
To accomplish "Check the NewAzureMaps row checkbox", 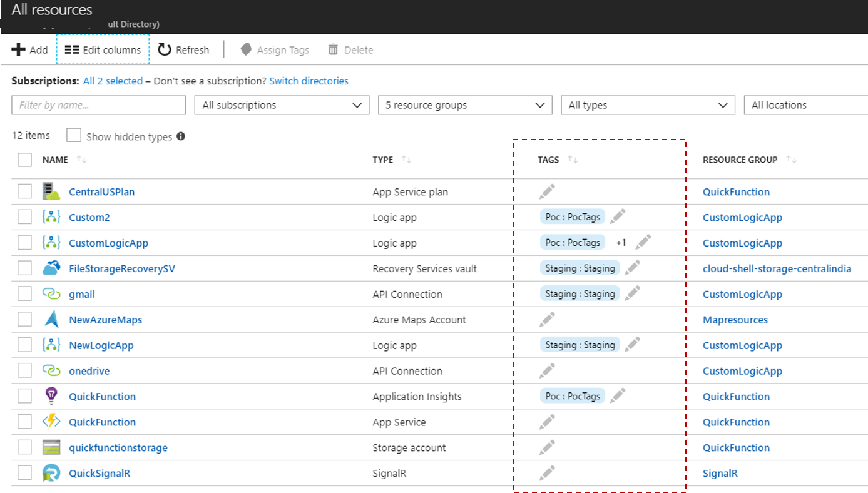I will point(24,320).
